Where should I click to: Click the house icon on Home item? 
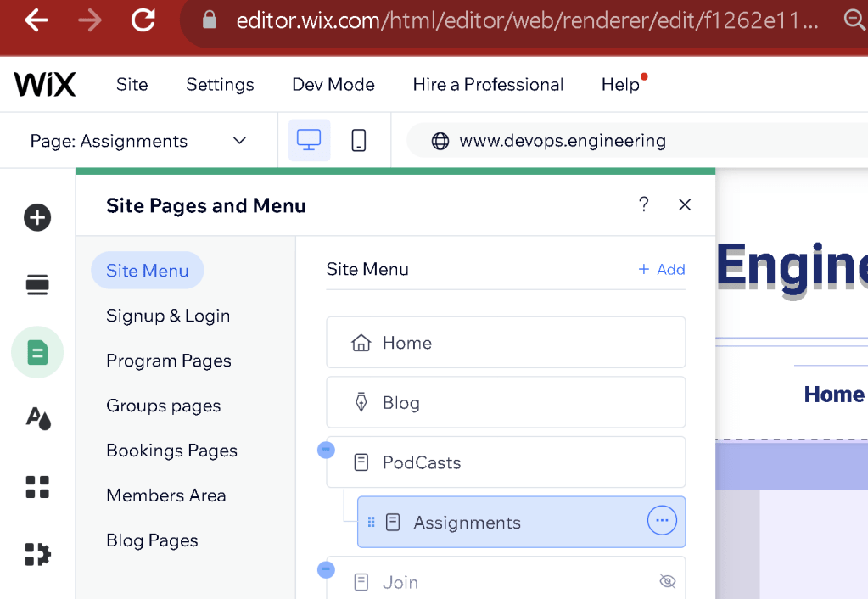(x=361, y=343)
